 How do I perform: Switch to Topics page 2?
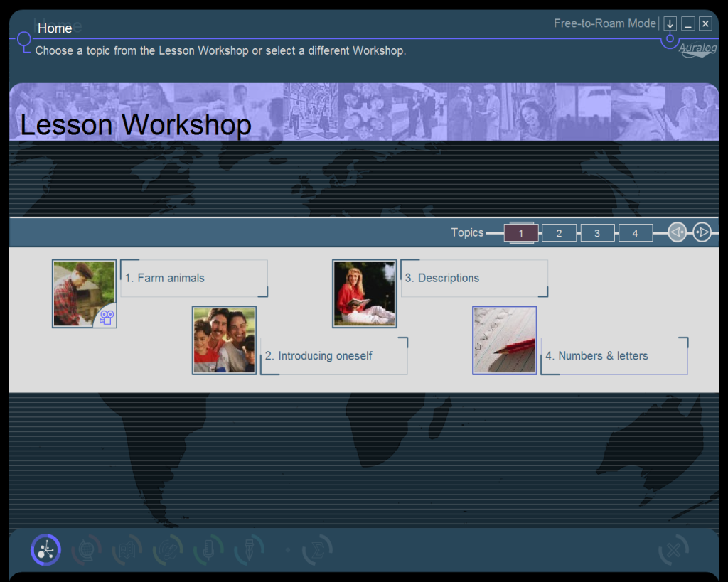tap(559, 233)
